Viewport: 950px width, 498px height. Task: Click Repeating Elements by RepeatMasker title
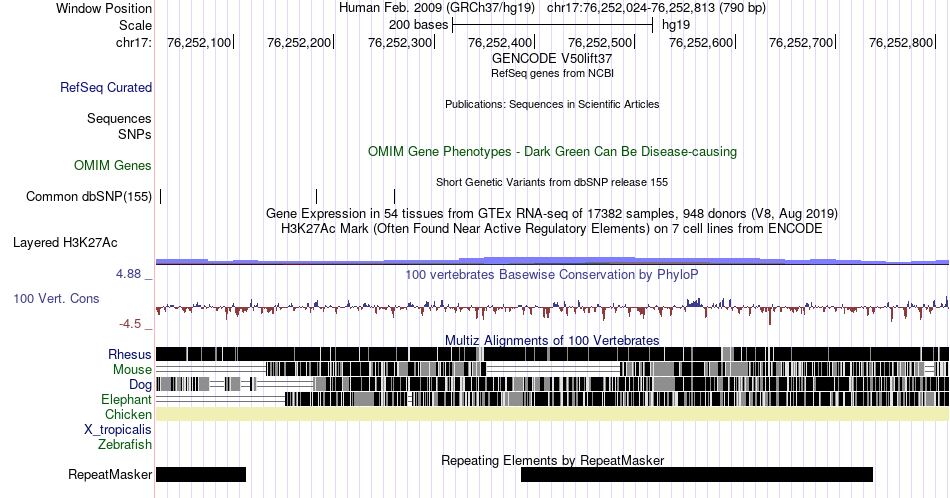[x=553, y=460]
